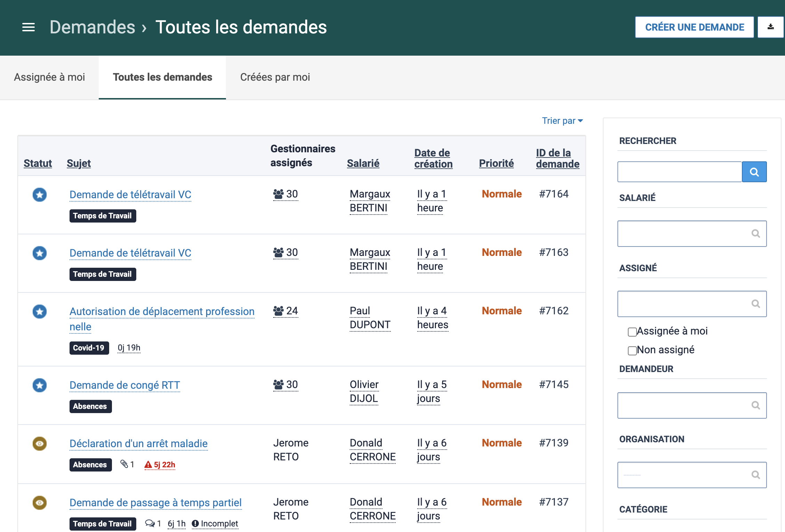The image size is (785, 532).
Task: Click Absences tag on arrêt maladie row
Action: tap(90, 465)
